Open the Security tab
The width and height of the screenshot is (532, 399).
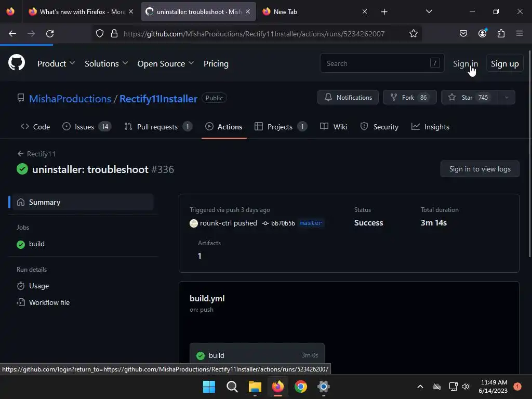click(x=379, y=127)
